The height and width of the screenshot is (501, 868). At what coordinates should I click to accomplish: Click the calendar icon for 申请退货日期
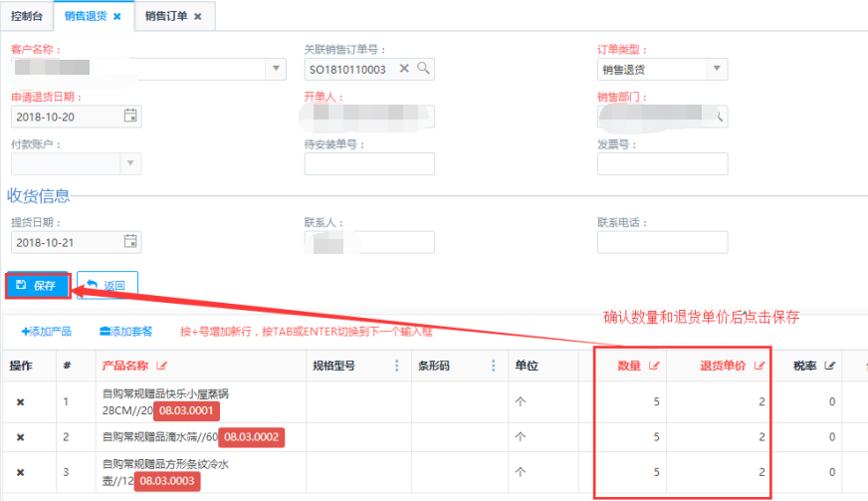pos(130,117)
